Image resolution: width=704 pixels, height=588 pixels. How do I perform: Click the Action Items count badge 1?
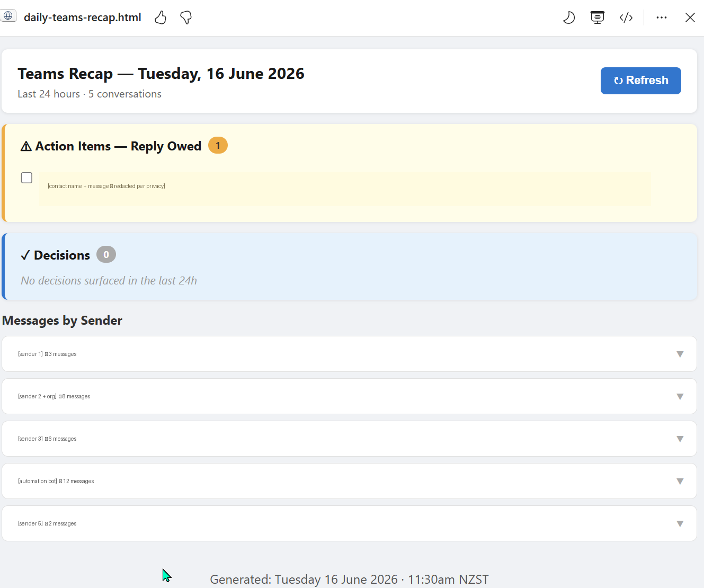[218, 145]
